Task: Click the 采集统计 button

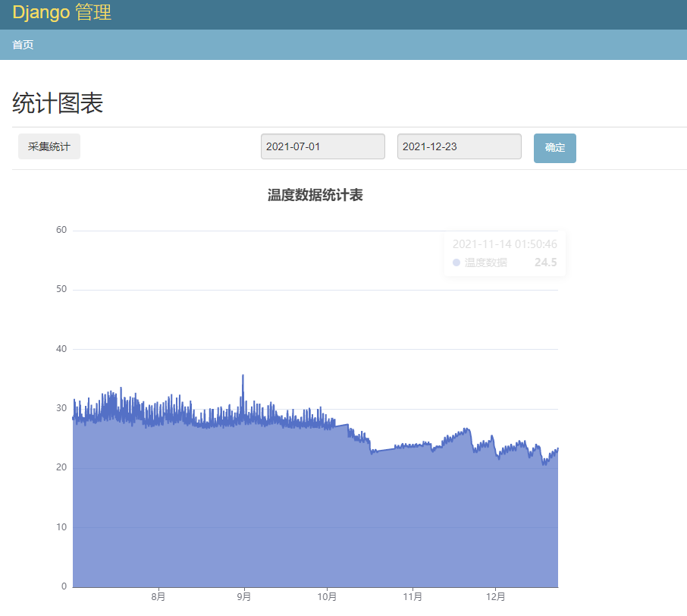Action: click(49, 146)
